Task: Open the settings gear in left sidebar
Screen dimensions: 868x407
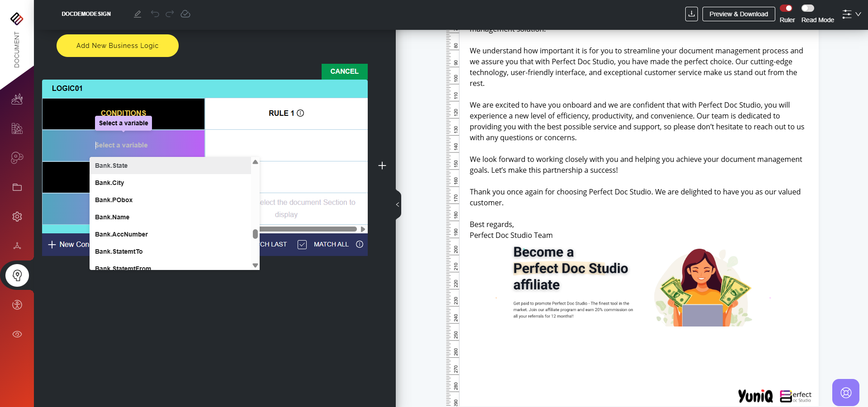Action: click(17, 217)
